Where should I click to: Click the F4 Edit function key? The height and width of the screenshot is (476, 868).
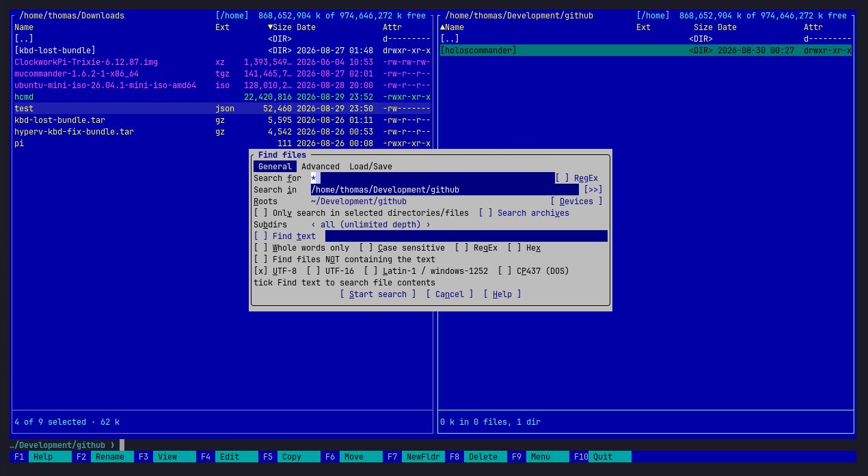(x=227, y=457)
